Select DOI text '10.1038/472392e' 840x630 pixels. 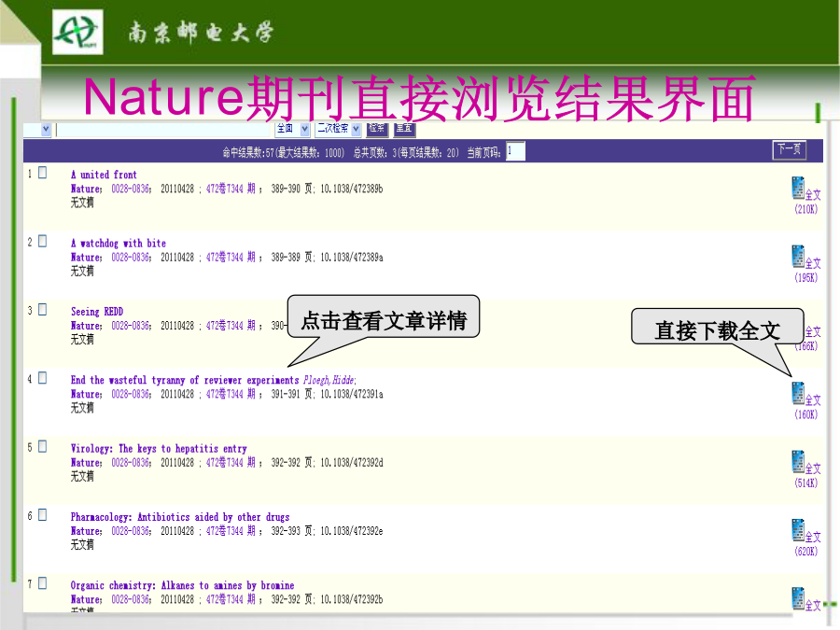pyautogui.click(x=352, y=531)
